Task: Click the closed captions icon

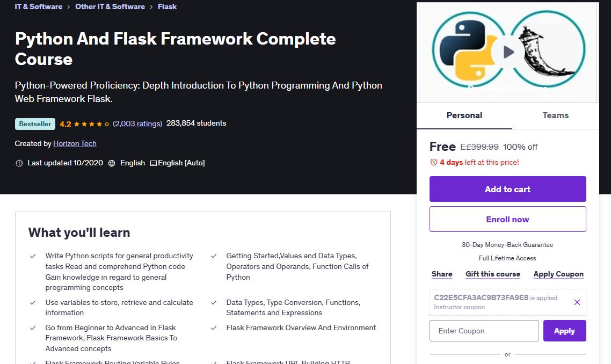Action: [x=154, y=163]
